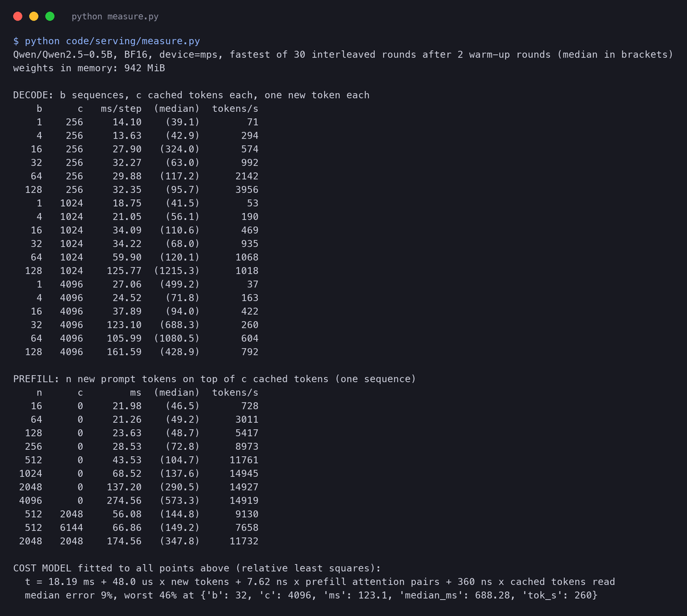Click the red close window button
Viewport: 687px width, 616px height.
(18, 16)
